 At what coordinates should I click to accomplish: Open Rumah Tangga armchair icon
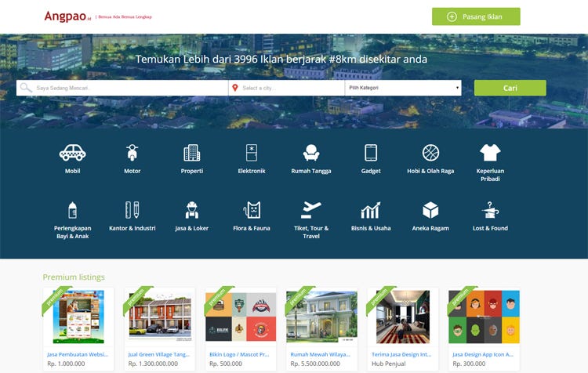pos(311,153)
